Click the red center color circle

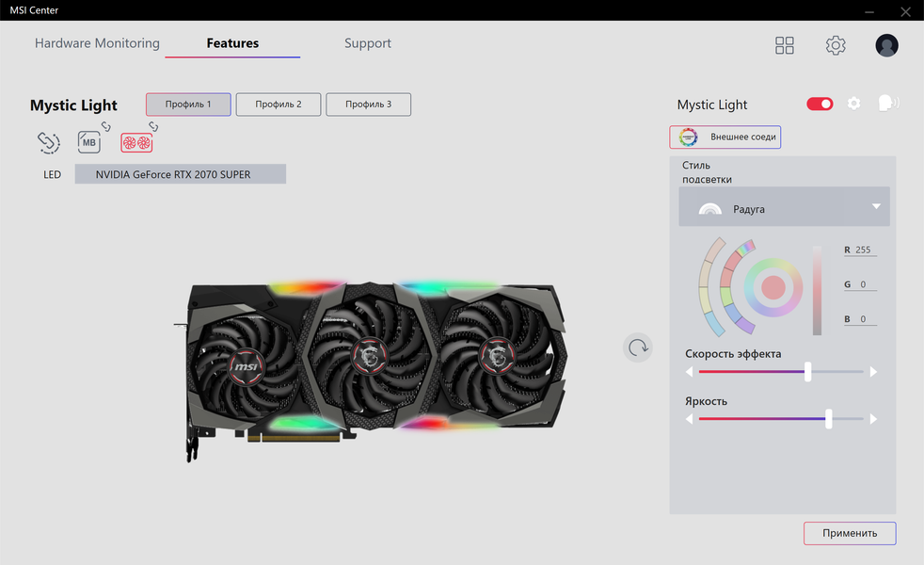[773, 287]
